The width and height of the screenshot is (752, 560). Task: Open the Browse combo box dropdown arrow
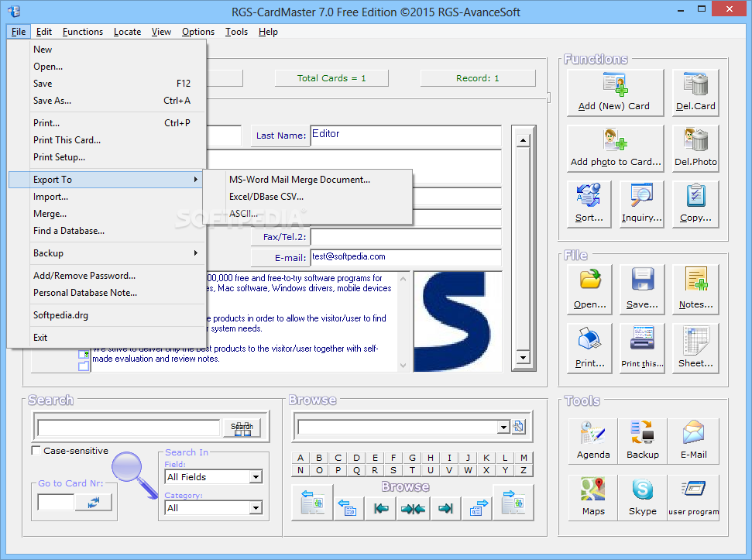click(503, 427)
